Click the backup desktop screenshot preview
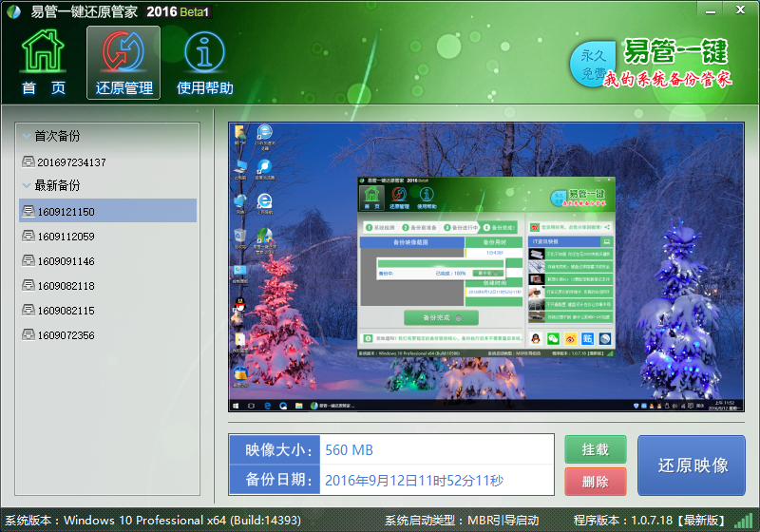Screen dimensions: 760x532 (486, 267)
